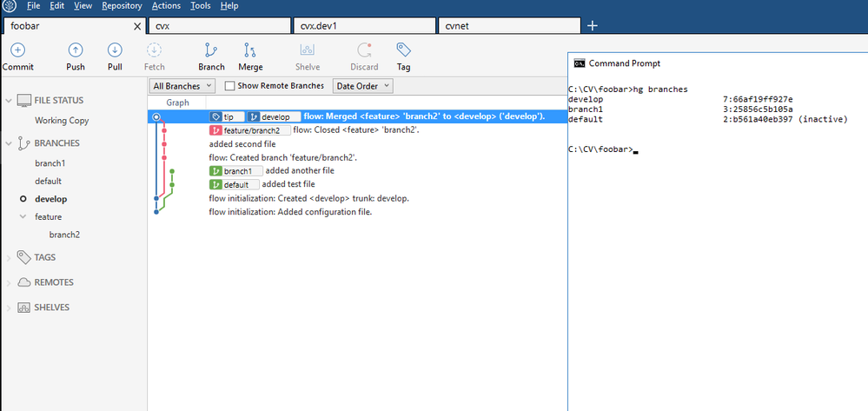Click the Commit toolbar icon
This screenshot has width=868, height=411.
17,50
